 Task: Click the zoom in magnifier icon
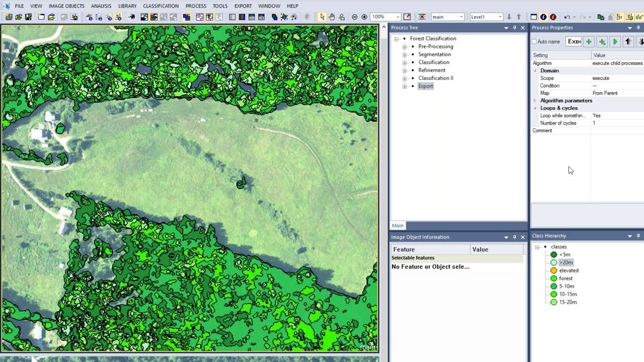point(364,17)
